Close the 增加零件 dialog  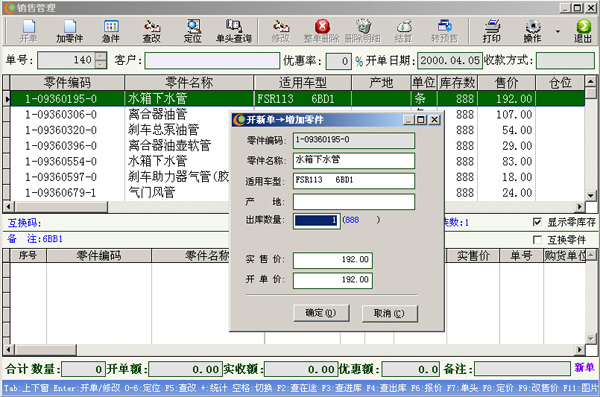(x=434, y=120)
